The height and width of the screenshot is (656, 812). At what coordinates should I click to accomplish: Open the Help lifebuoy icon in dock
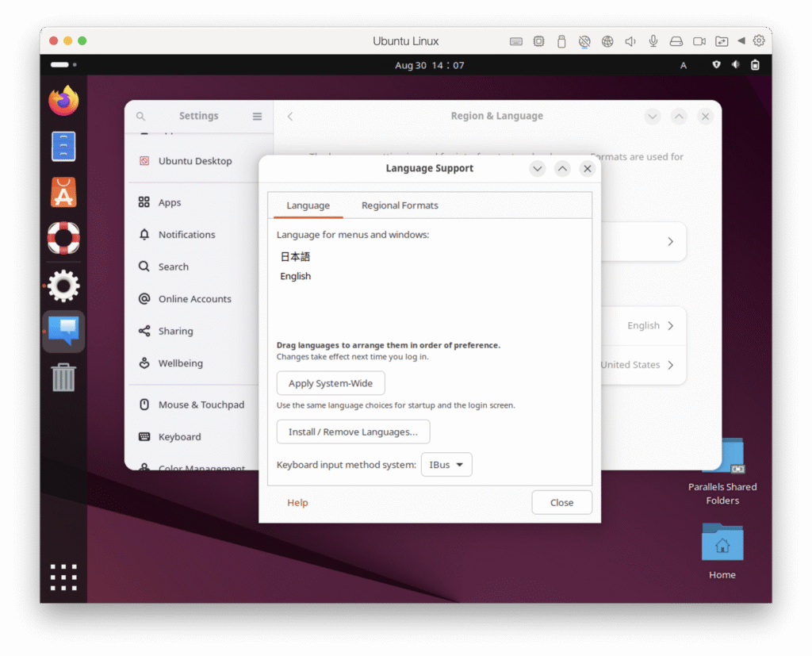coord(63,238)
